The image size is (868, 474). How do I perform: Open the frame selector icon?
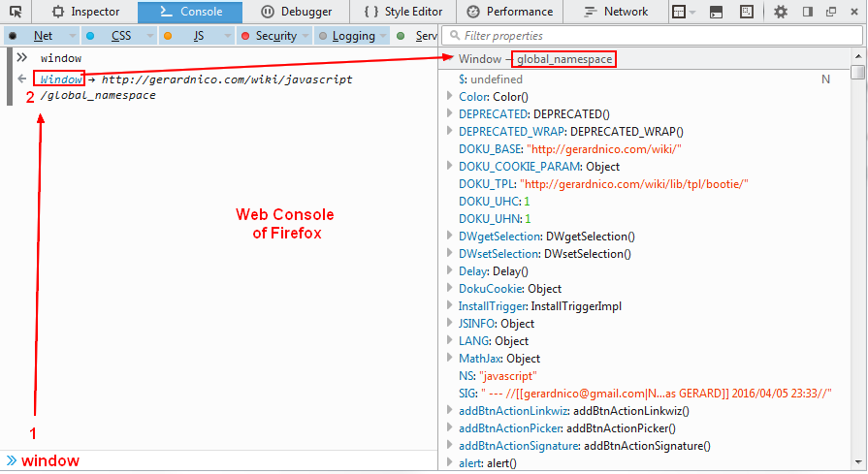pyautogui.click(x=683, y=12)
